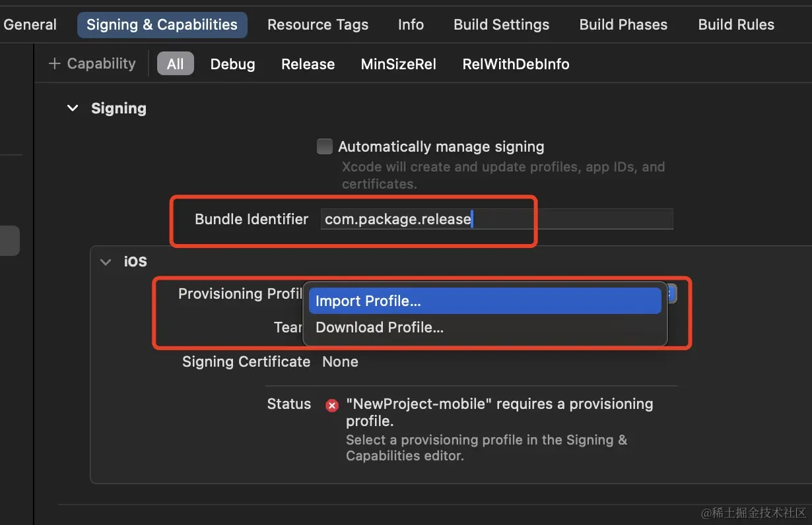The width and height of the screenshot is (812, 525).
Task: Switch to the General tab
Action: point(30,24)
